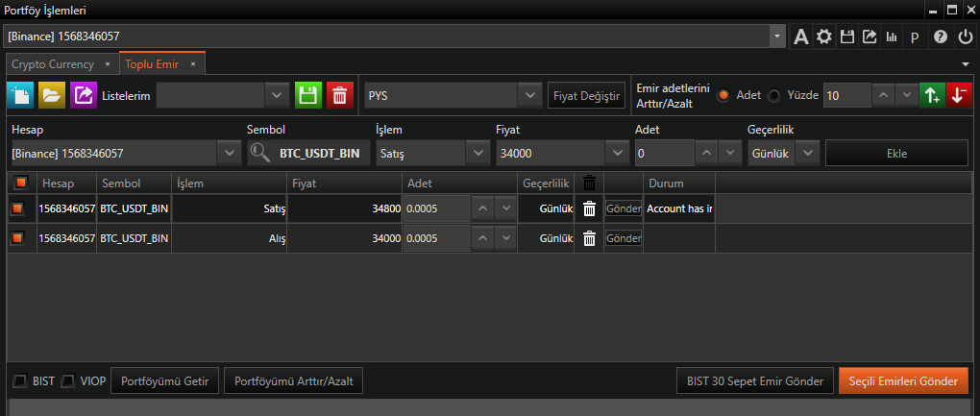The width and height of the screenshot is (980, 416).
Task: Toggle the VIOP checkbox
Action: tap(68, 381)
